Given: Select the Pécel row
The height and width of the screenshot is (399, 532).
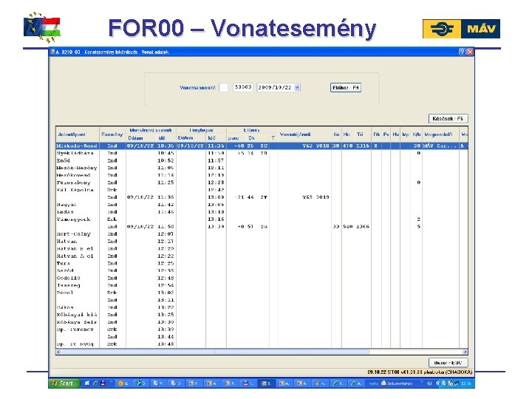Looking at the screenshot, I should 262,293.
